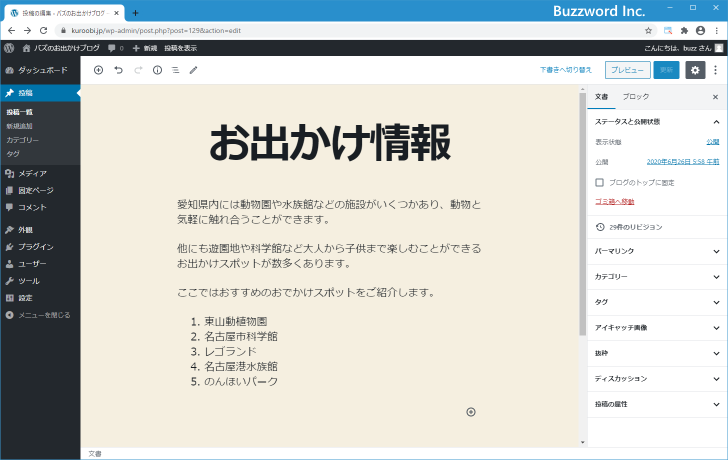728x460 pixels.
Task: Switch to the ブロック tab
Action: (x=636, y=97)
